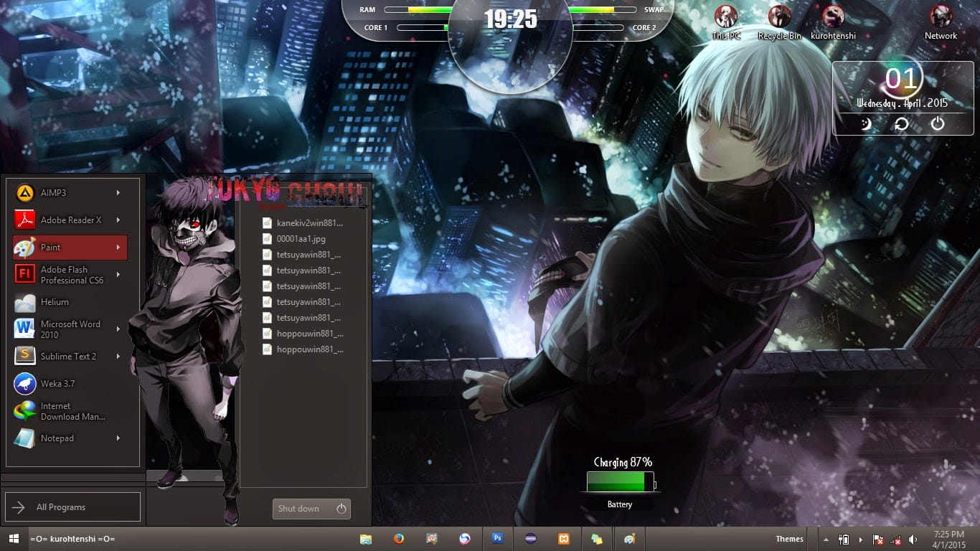
Task: Launch Weka 3.7 from Start menu
Action: (x=61, y=384)
